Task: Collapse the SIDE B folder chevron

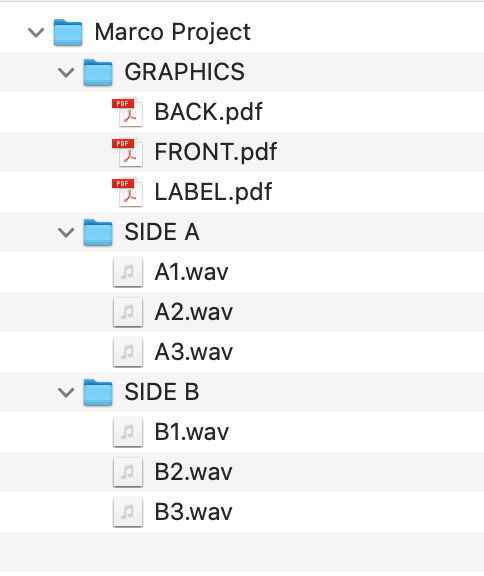Action: (x=66, y=392)
